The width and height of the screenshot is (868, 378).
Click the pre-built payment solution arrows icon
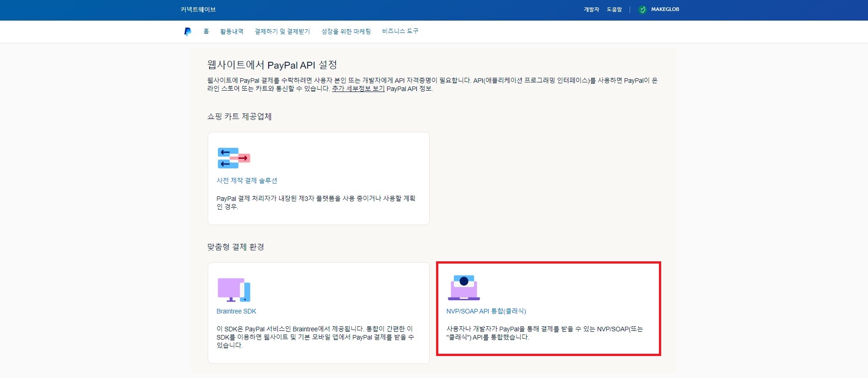[234, 158]
